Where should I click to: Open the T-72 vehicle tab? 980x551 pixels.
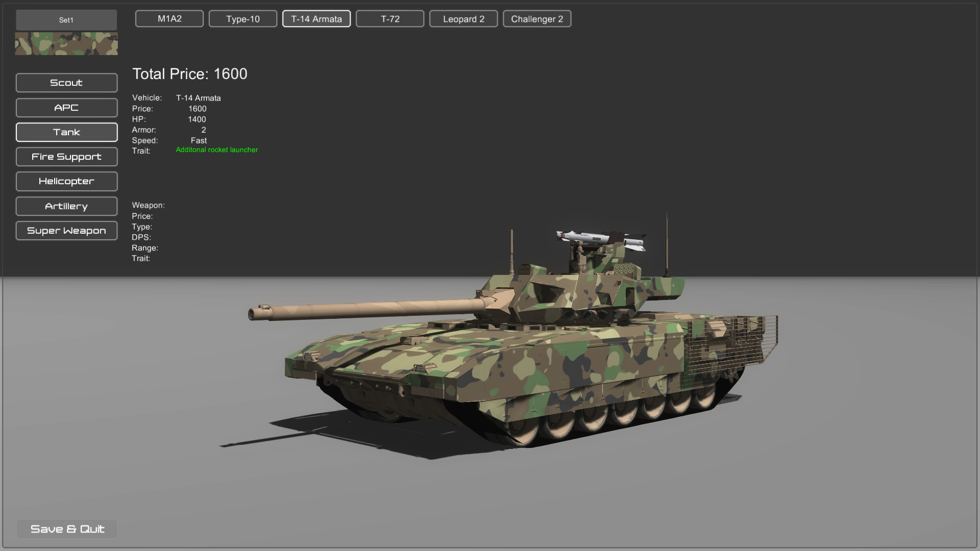pos(390,18)
